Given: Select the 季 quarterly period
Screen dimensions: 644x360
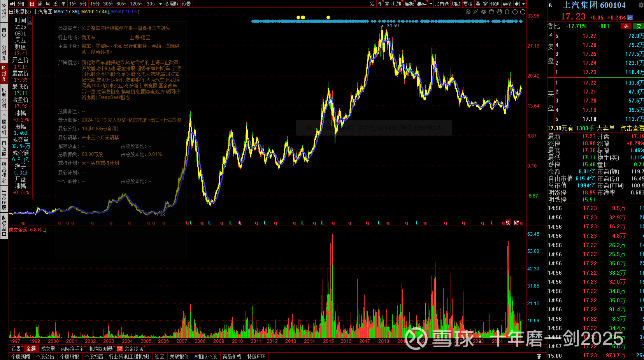Looking at the screenshot, I should 55,4.
